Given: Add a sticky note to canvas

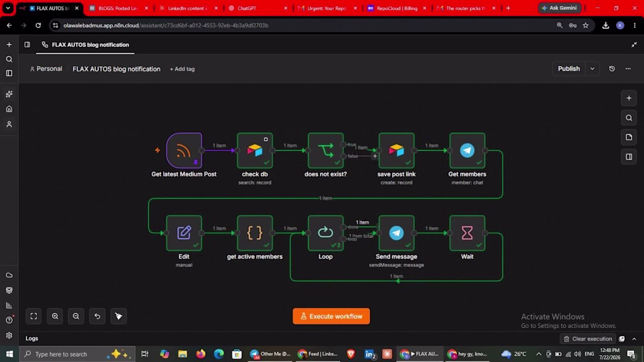Looking at the screenshot, I should [629, 137].
